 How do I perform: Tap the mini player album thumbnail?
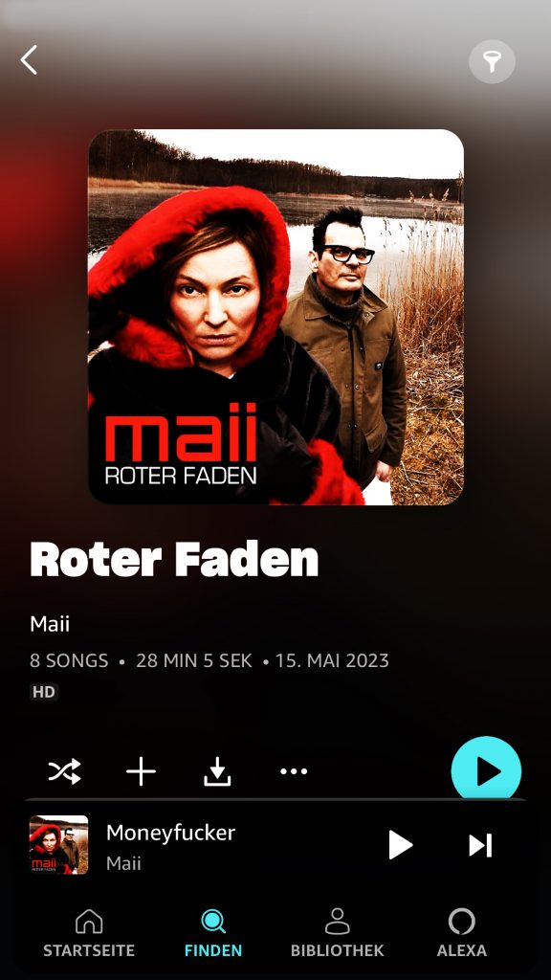point(58,844)
